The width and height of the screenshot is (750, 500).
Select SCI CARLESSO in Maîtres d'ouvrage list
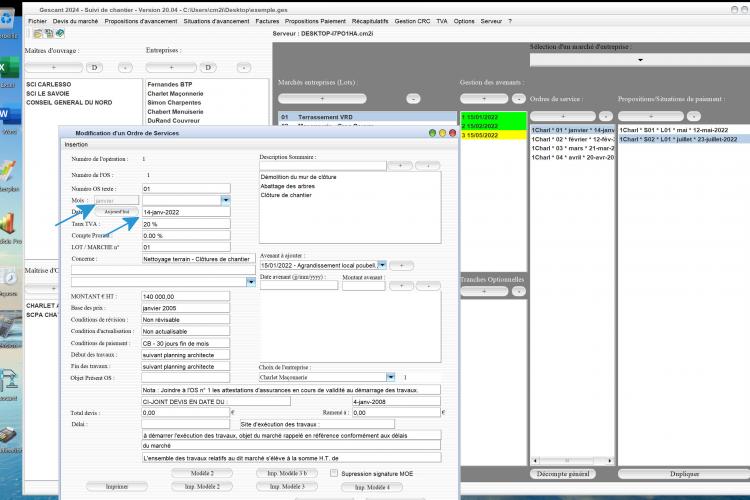click(49, 84)
